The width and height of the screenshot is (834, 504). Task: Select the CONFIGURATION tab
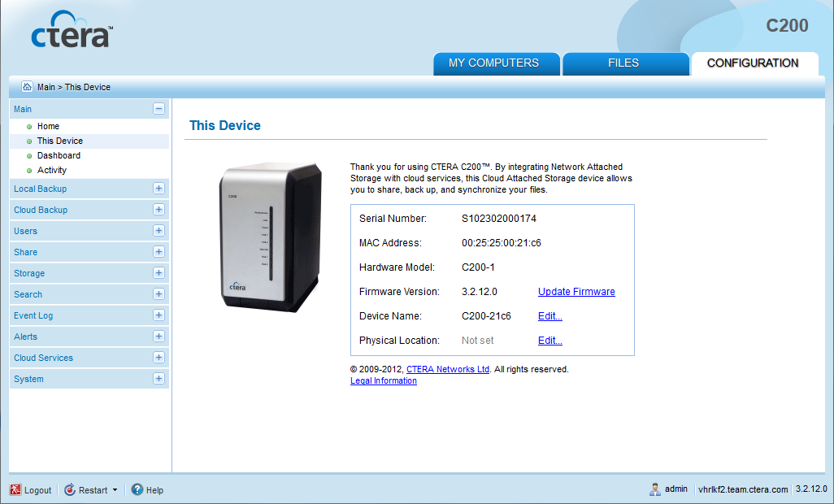[x=754, y=63]
